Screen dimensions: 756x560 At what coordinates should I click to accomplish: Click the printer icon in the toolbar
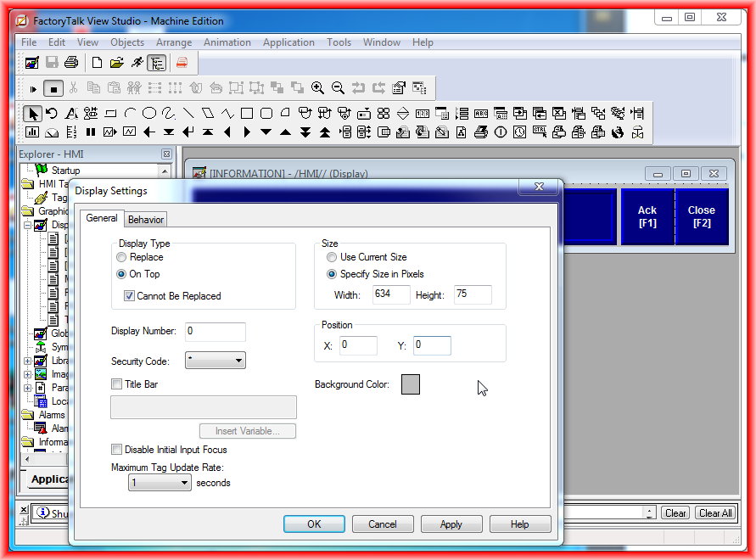click(71, 62)
